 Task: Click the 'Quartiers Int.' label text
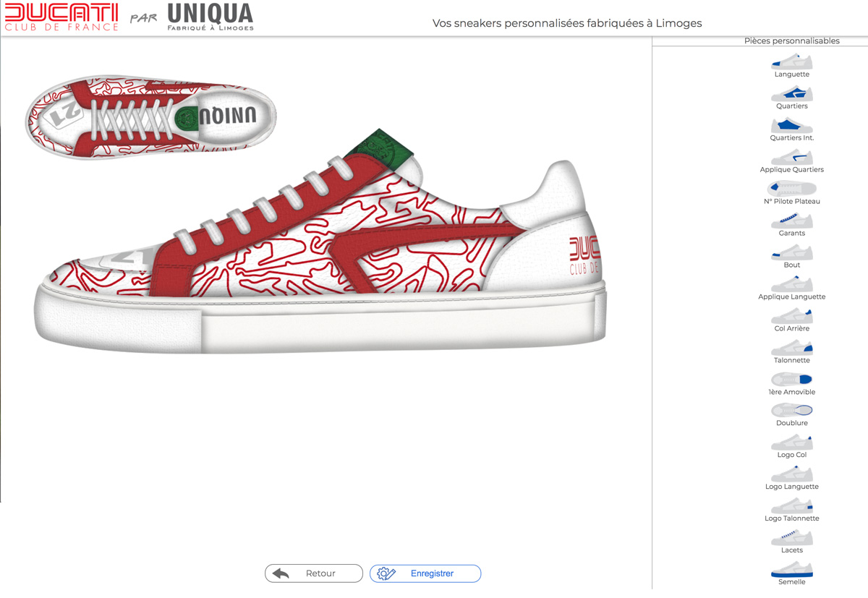point(792,137)
